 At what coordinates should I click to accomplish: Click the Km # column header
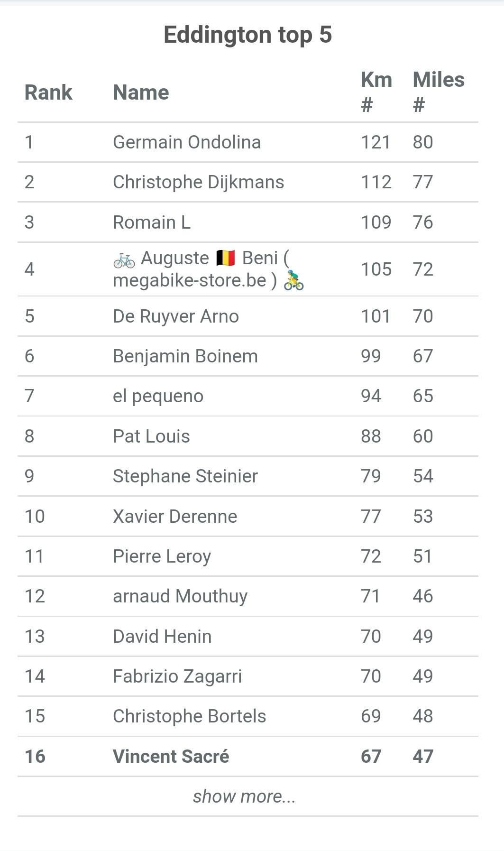point(376,92)
